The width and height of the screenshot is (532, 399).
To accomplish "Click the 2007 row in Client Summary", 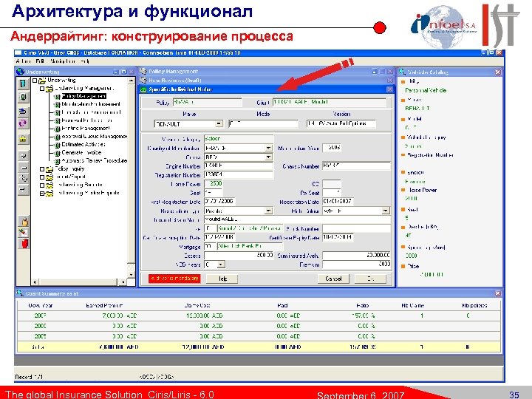I will 259,316.
